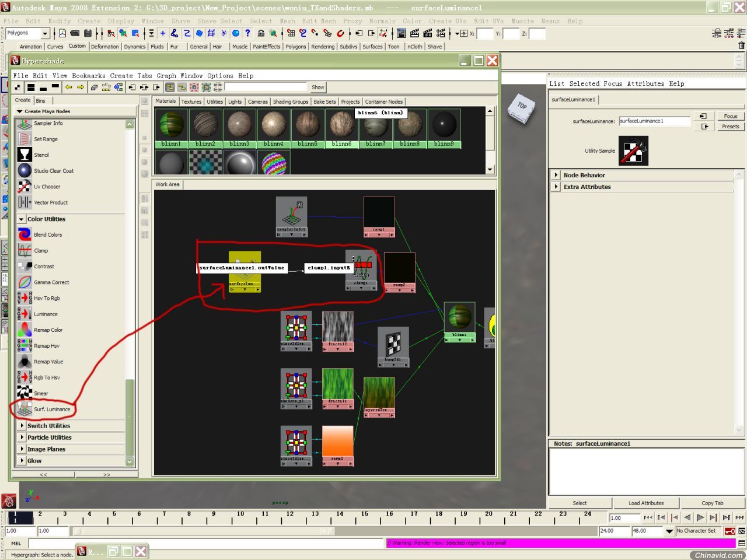This screenshot has width=747, height=560.
Task: Create a Smear utility node
Action: pyautogui.click(x=33, y=393)
